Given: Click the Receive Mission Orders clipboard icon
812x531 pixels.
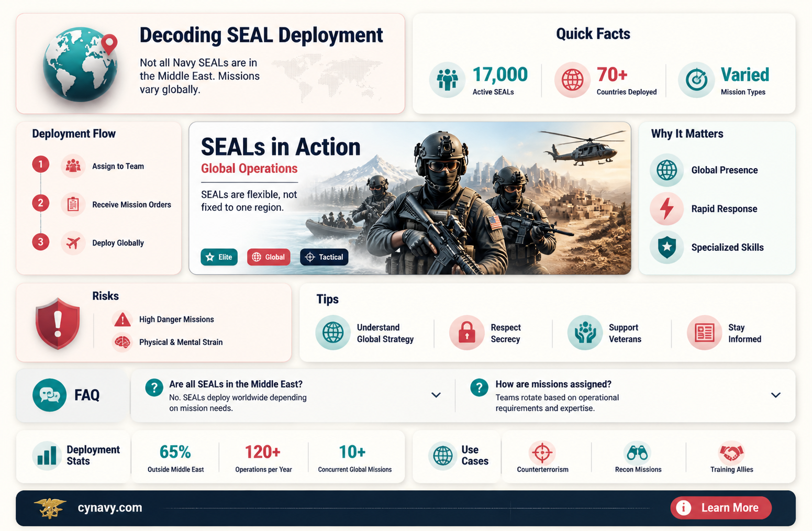Looking at the screenshot, I should click(73, 204).
